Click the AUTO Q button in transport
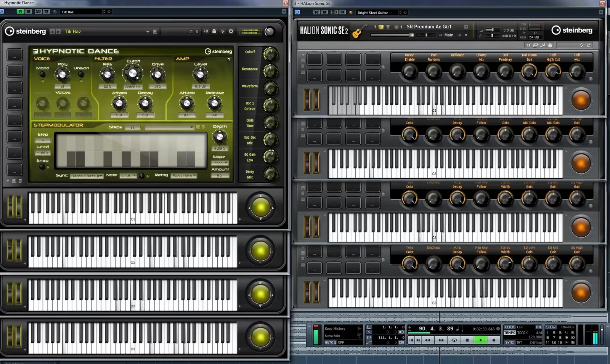 click(330, 342)
